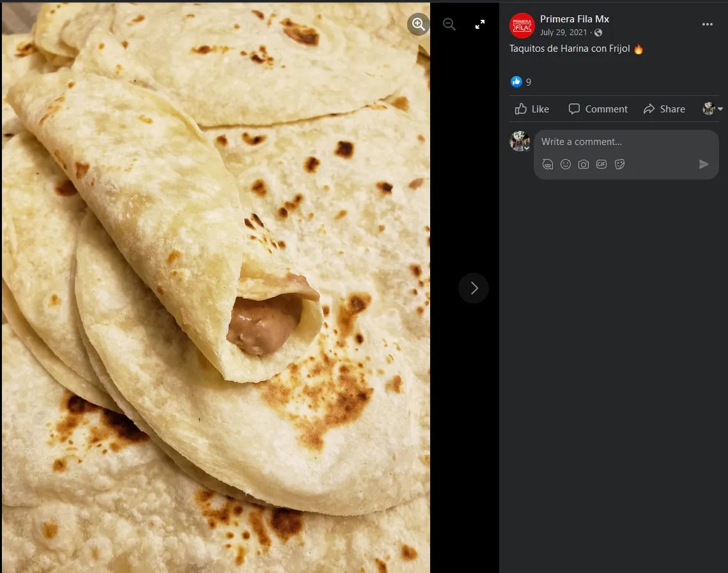728x573 pixels.
Task: Open the comment-as profile switcher dropdown
Action: 712,109
